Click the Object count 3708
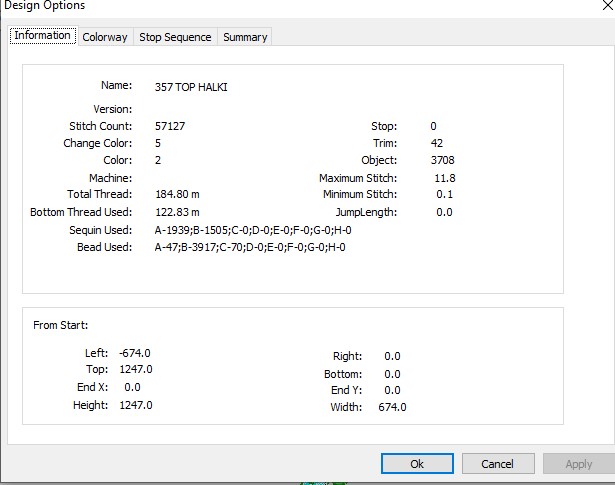Viewport: 615px width, 485px height. (442, 160)
